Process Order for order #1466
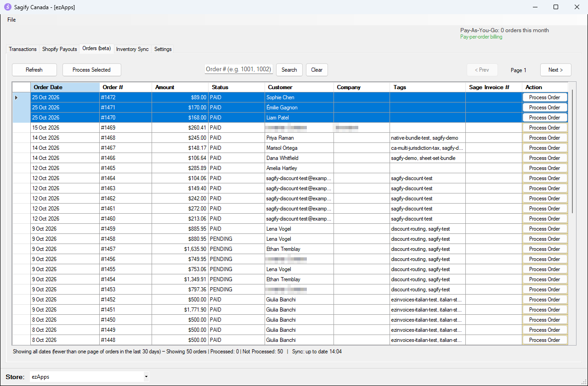Image resolution: width=588 pixels, height=386 pixels. (x=545, y=158)
